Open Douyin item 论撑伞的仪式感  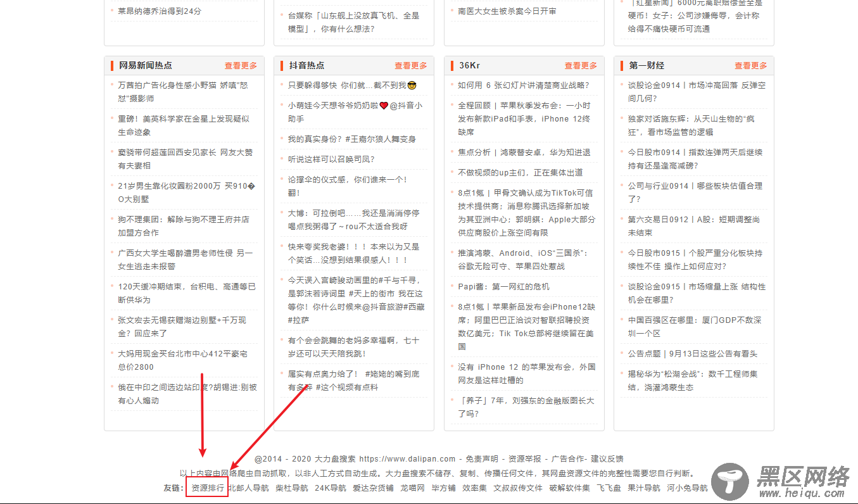(x=347, y=186)
